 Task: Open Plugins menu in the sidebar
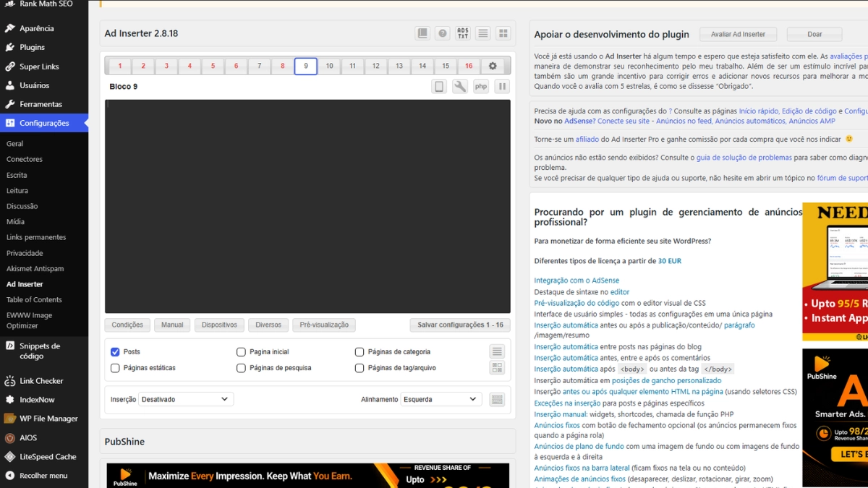[32, 47]
